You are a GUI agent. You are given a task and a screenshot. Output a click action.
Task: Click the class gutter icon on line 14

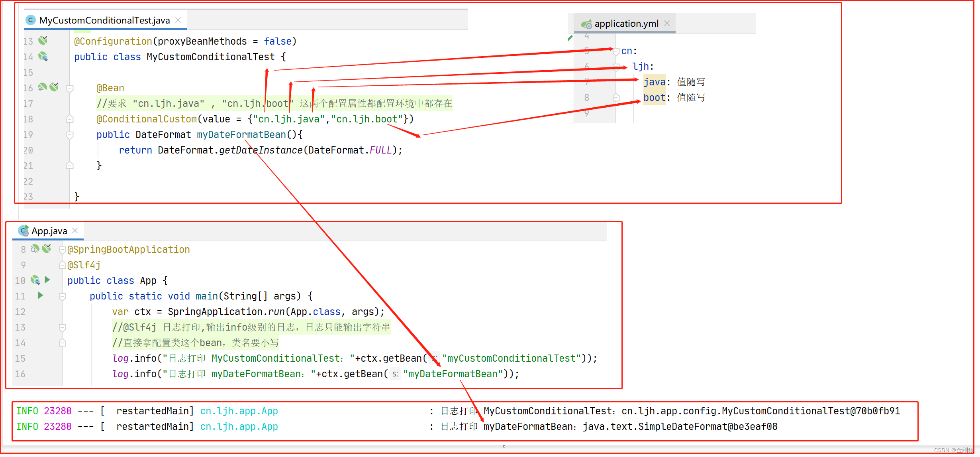(x=43, y=57)
